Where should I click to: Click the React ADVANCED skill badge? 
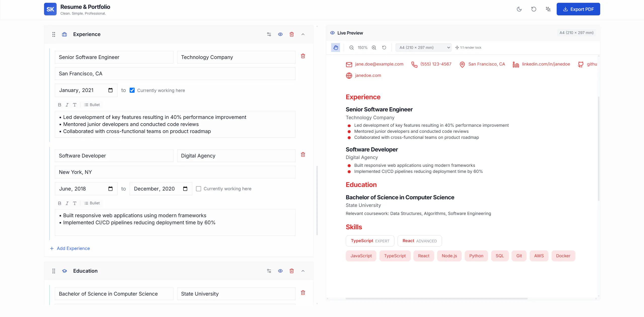tap(420, 241)
